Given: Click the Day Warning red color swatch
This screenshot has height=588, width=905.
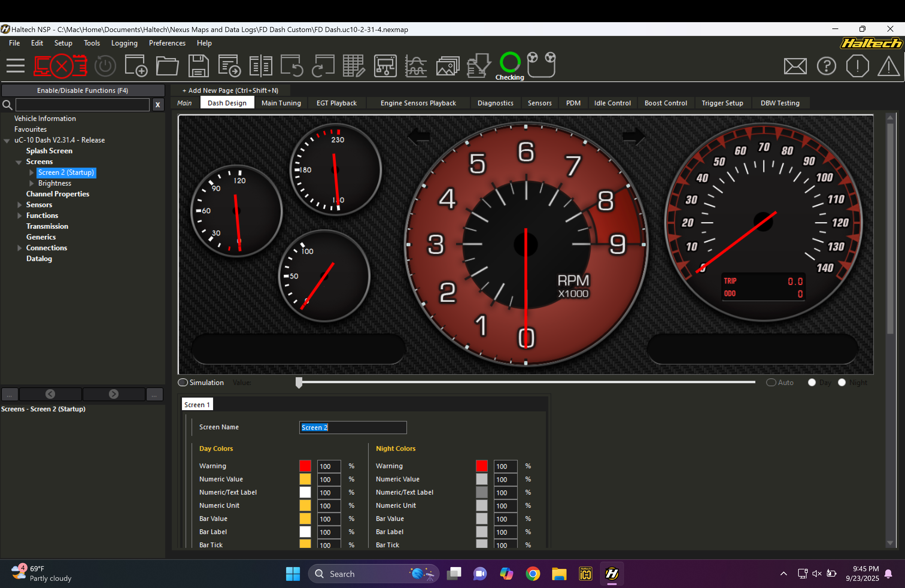Looking at the screenshot, I should [305, 466].
